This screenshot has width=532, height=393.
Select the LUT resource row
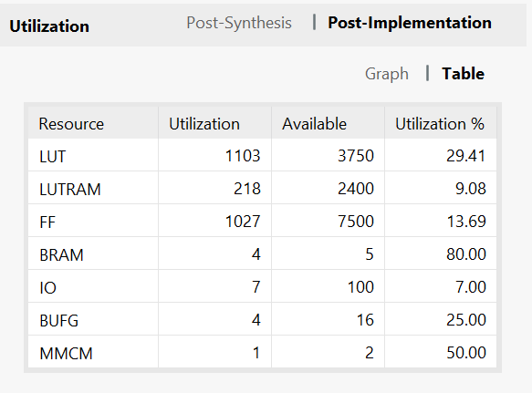pyautogui.click(x=262, y=156)
